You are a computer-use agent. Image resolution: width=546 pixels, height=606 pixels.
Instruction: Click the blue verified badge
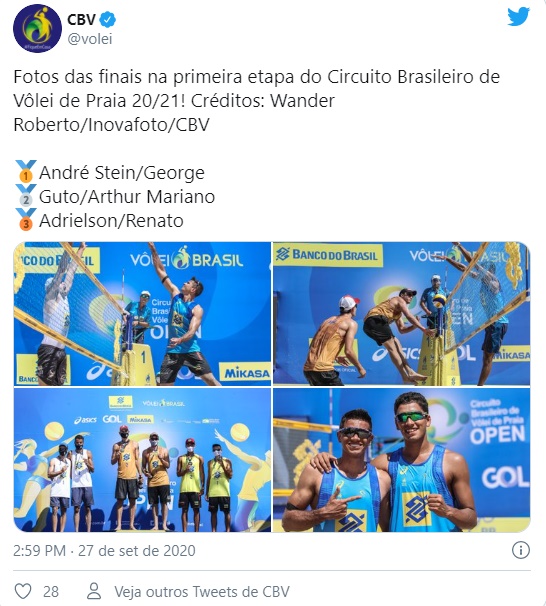pyautogui.click(x=108, y=19)
